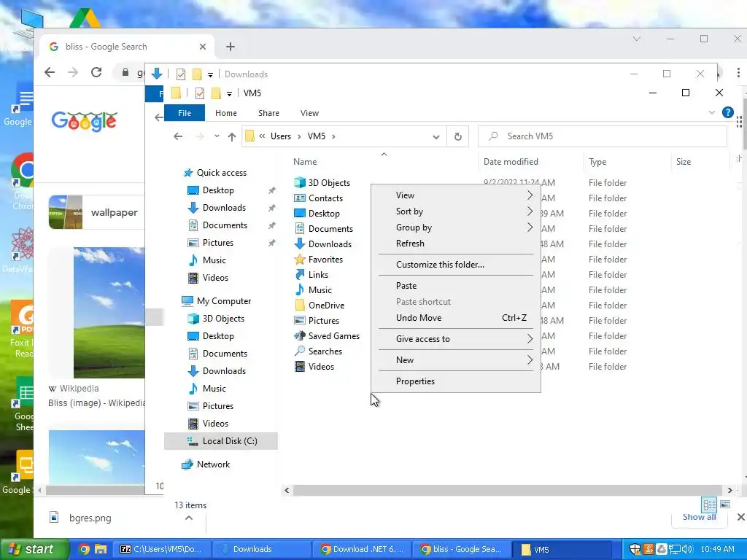Expand the Group by submenu
This screenshot has height=560, width=747.
click(x=455, y=227)
